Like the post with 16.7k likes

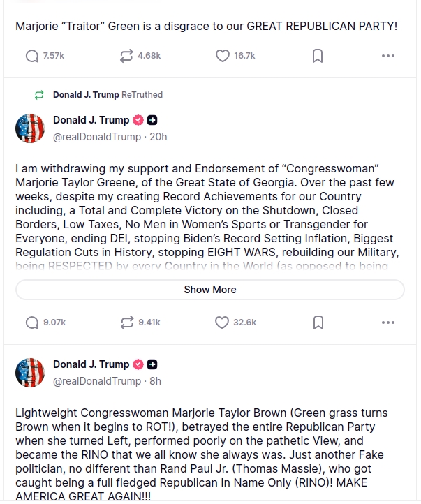pos(223,56)
